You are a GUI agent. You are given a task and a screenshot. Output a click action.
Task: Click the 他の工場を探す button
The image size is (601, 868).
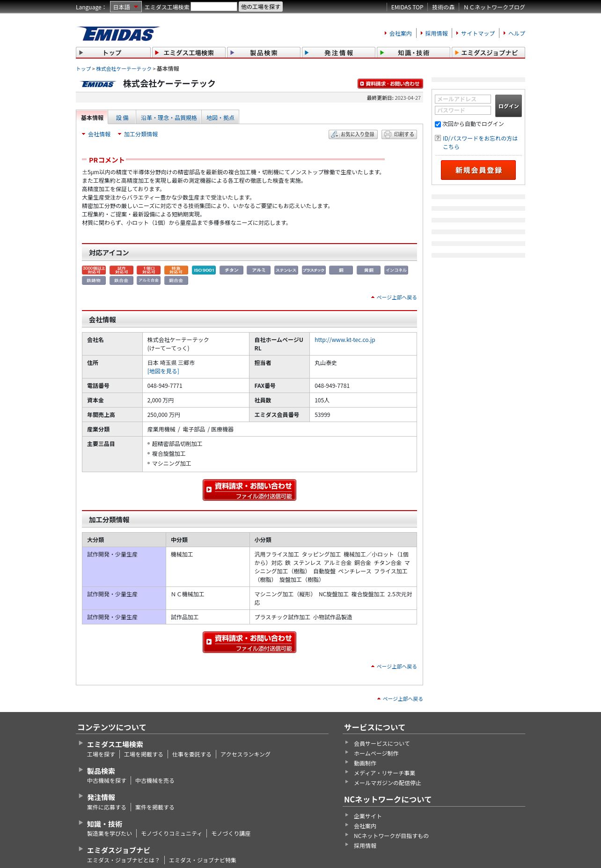pyautogui.click(x=261, y=7)
